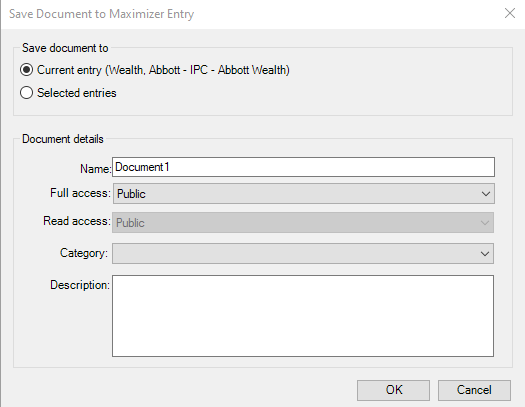Click the Category dropdown chevron arrow
Image resolution: width=525 pixels, height=407 pixels.
click(484, 254)
